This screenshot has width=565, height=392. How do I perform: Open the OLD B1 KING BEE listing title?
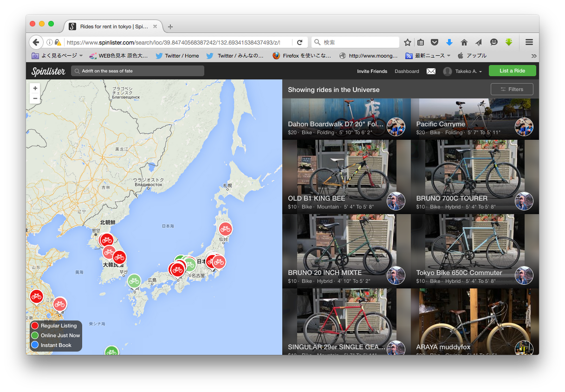317,198
